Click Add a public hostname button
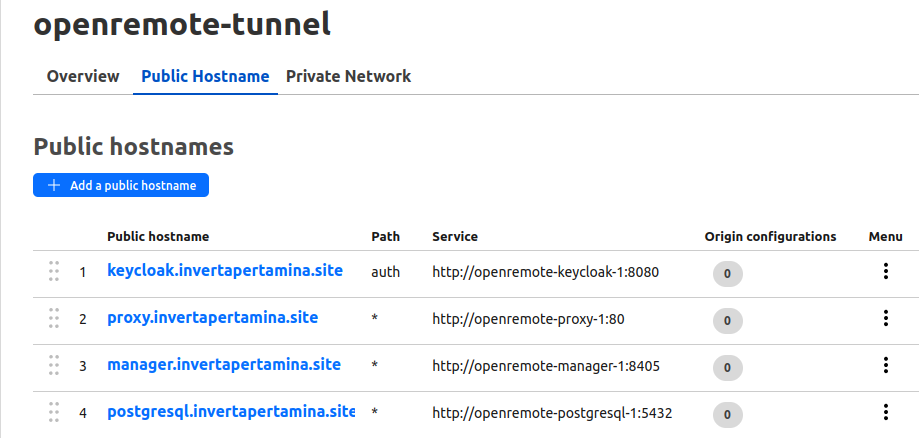 tap(121, 186)
